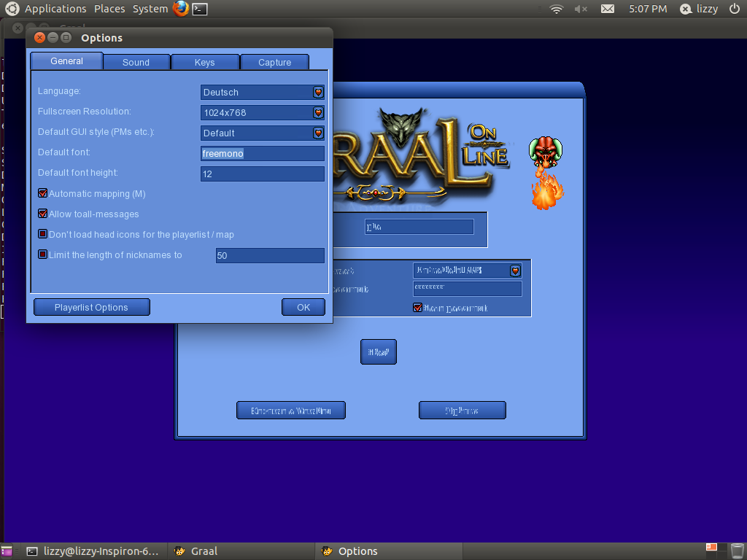Open Firefox from the top panel

point(180,9)
